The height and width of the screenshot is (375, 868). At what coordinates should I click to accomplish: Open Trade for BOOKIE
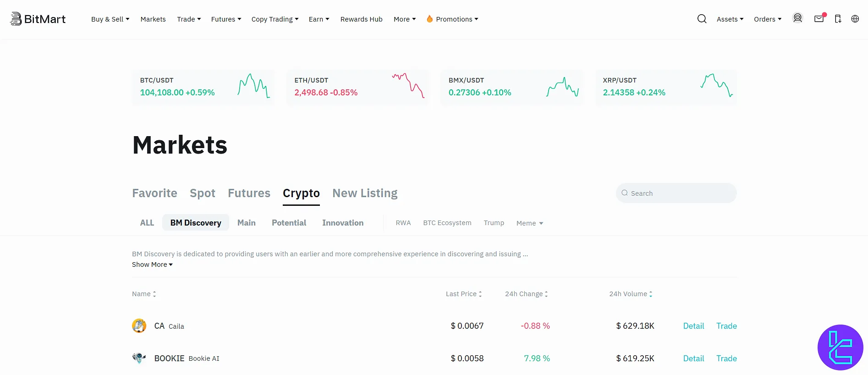coord(726,358)
